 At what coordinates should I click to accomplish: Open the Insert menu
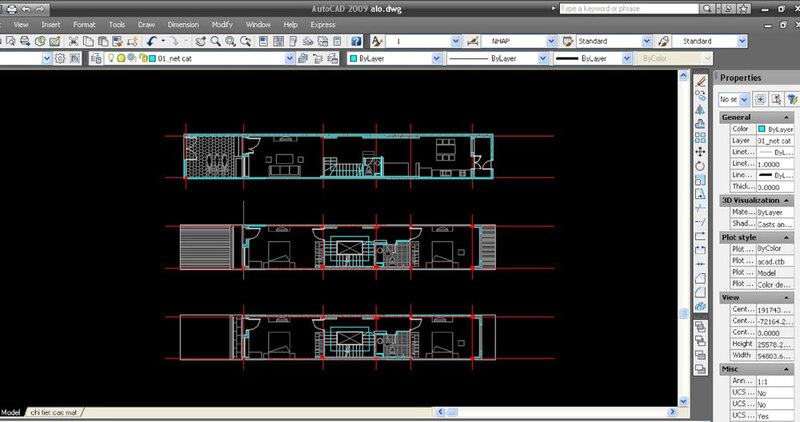click(x=51, y=24)
